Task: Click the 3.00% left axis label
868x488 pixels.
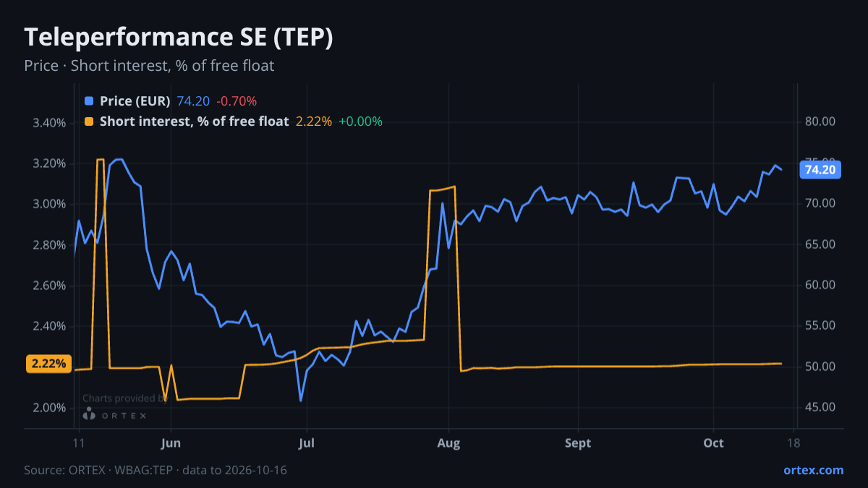Action: pos(50,204)
